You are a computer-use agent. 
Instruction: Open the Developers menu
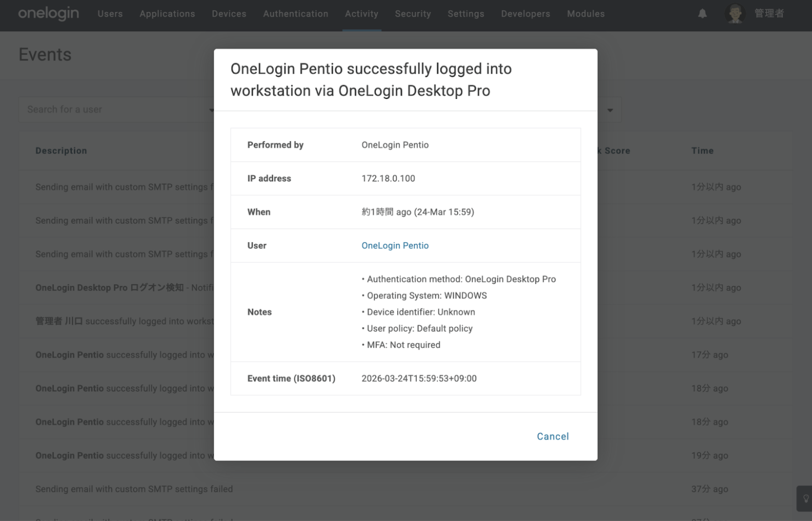coord(525,14)
